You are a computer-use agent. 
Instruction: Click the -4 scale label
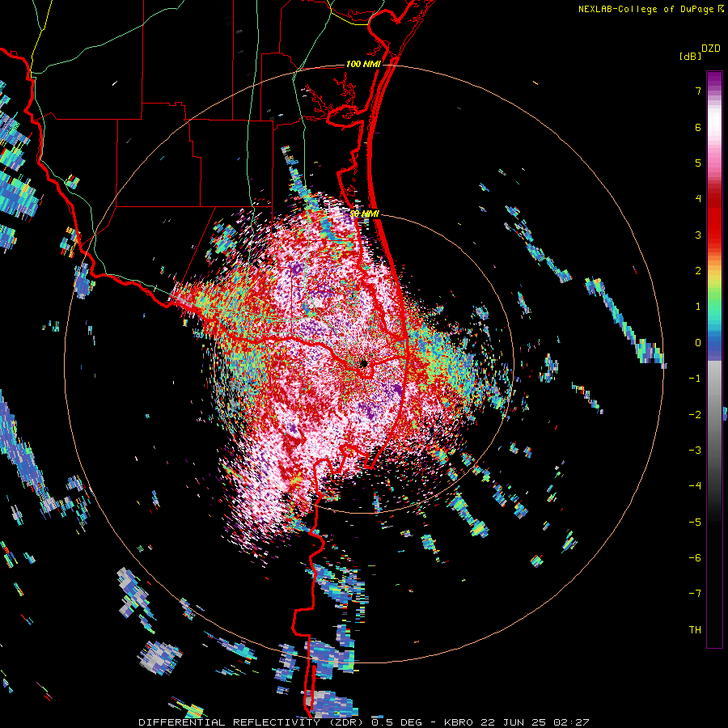click(x=695, y=485)
